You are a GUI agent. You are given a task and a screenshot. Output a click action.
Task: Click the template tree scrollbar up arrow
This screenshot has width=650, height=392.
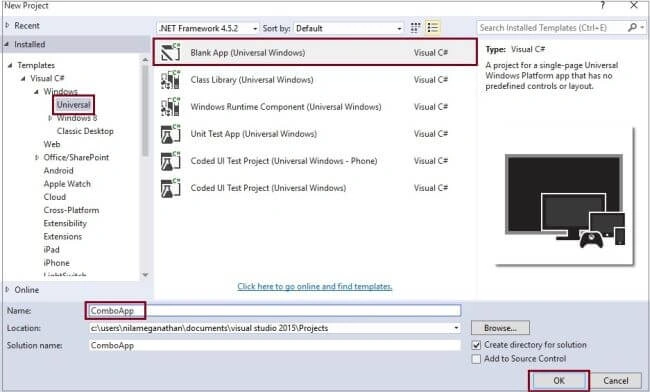click(145, 60)
